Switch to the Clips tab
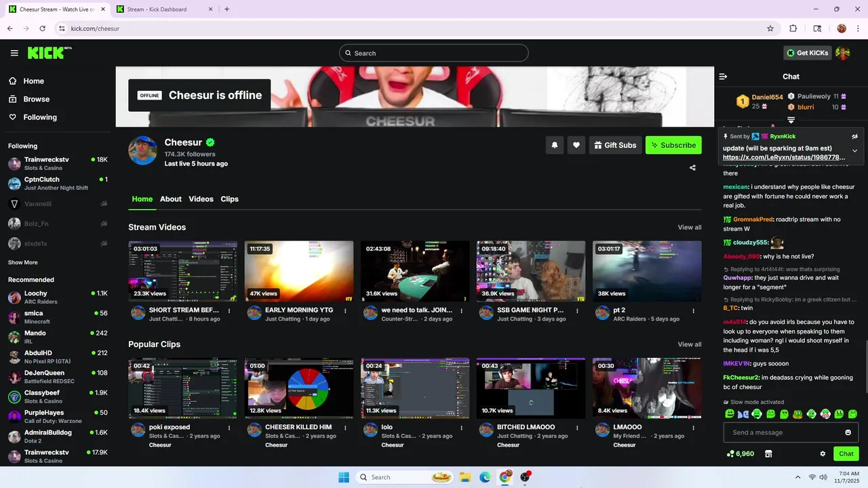The image size is (868, 488). (x=230, y=199)
